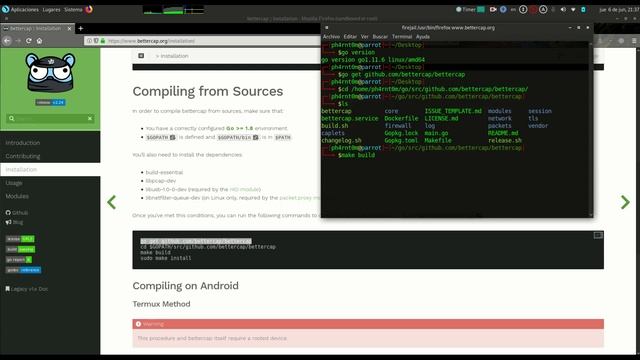Click the circled triangle tray icon
640x360 pixels.
(x=543, y=9)
